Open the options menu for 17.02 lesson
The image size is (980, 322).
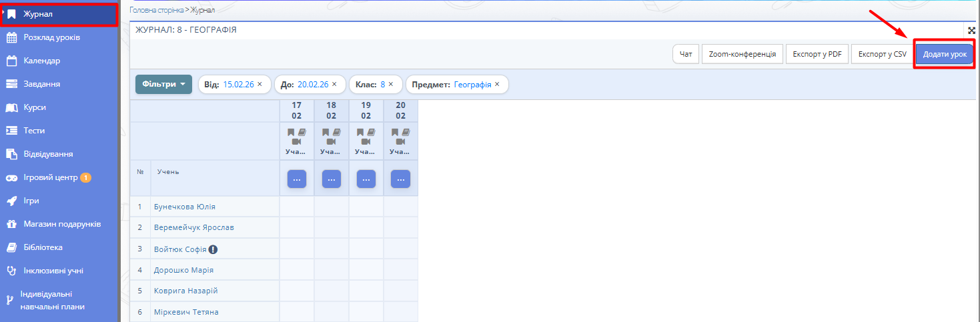point(297,179)
